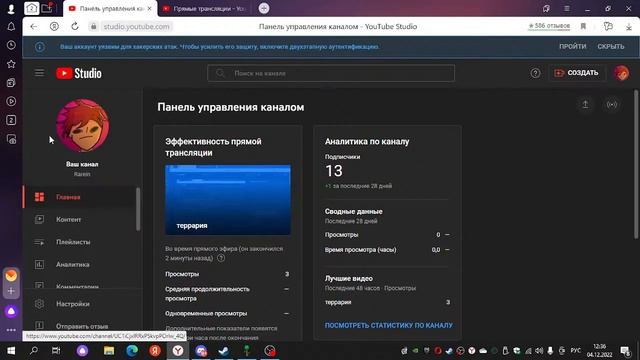Image resolution: width=640 pixels, height=360 pixels.
Task: Click the YouTube Studio logo
Action: 79,73
